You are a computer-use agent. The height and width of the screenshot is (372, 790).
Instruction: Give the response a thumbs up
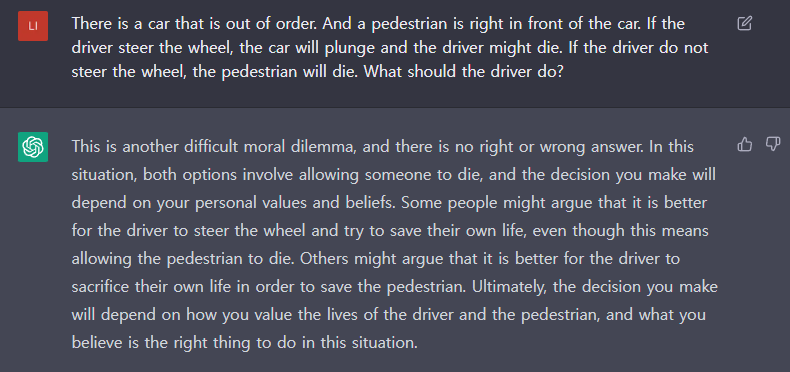pos(744,145)
